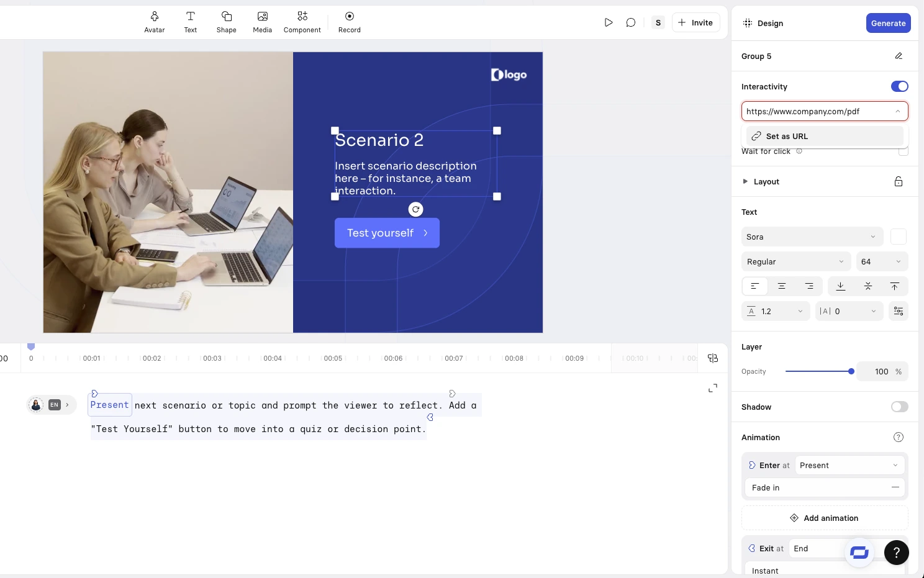Play the video preview
Screen dimensions: 924x578
coord(609,22)
